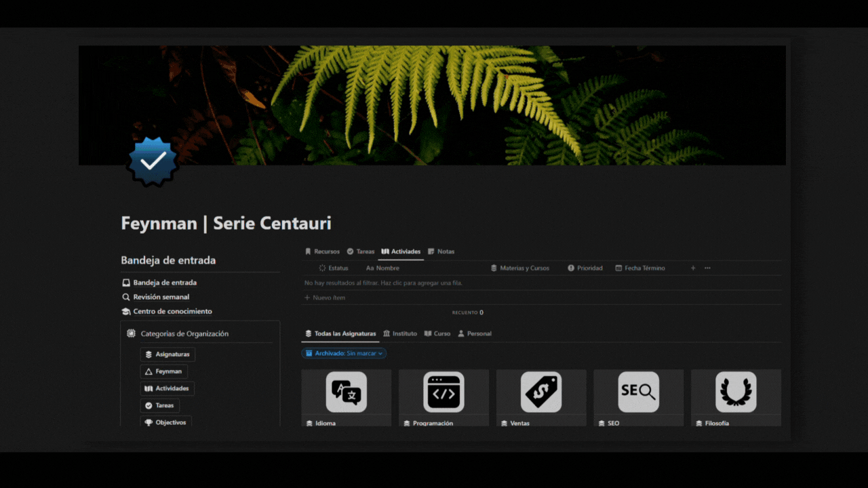868x488 pixels.
Task: Open the Nombre column header menu
Action: (x=382, y=268)
